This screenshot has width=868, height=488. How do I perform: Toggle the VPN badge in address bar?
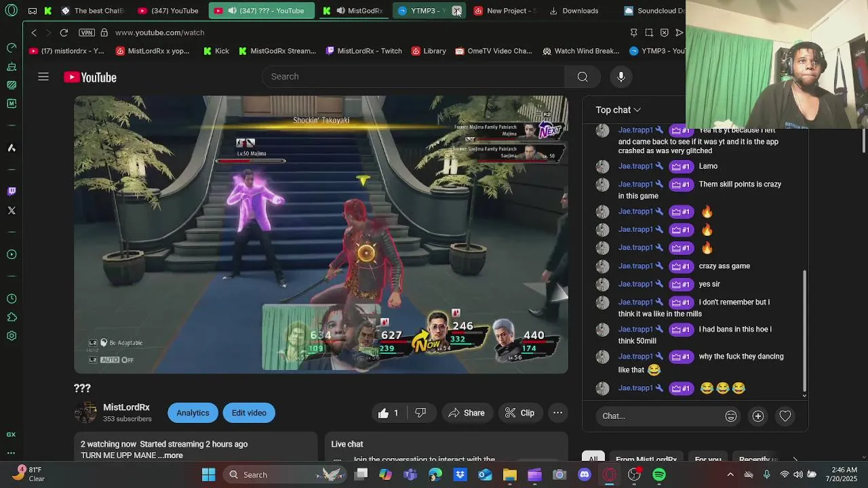(x=87, y=33)
